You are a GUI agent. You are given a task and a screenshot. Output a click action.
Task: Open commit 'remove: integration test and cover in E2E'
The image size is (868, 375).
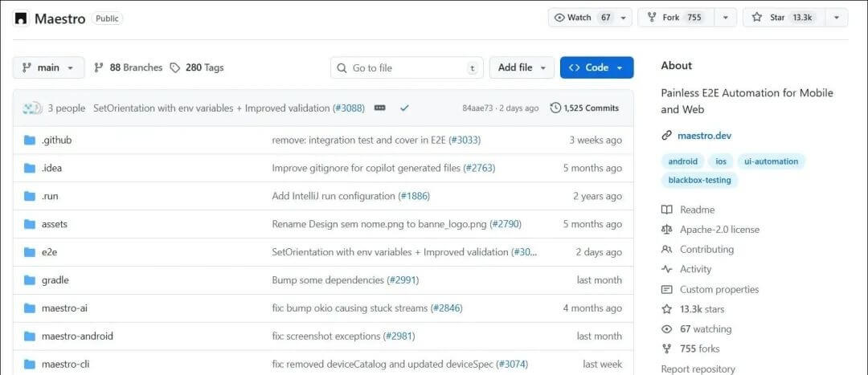(x=359, y=141)
